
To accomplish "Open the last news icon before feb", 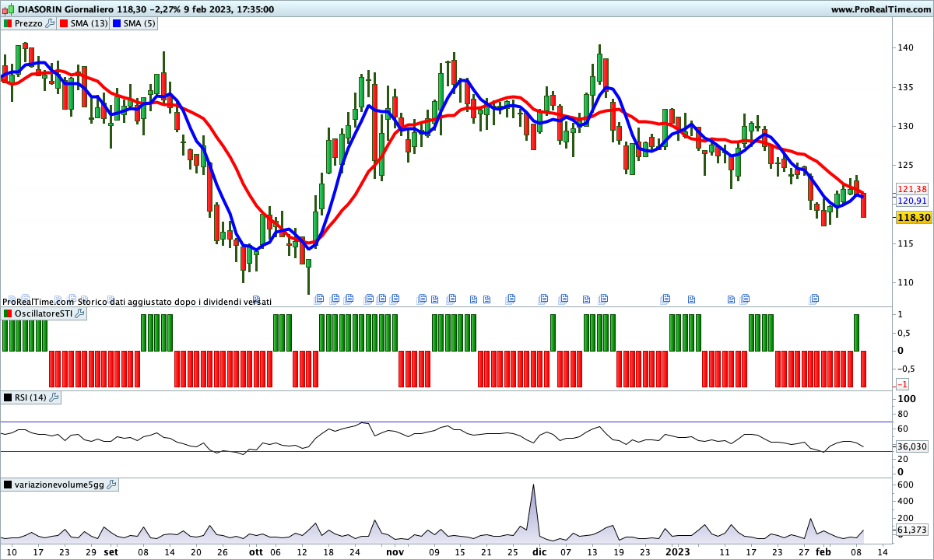I will click(x=814, y=298).
